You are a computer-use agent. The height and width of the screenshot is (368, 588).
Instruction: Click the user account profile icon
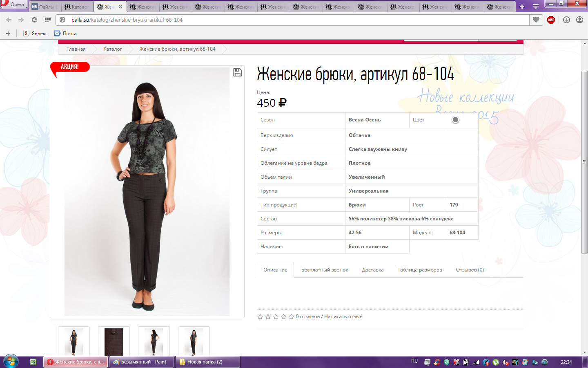pyautogui.click(x=579, y=20)
